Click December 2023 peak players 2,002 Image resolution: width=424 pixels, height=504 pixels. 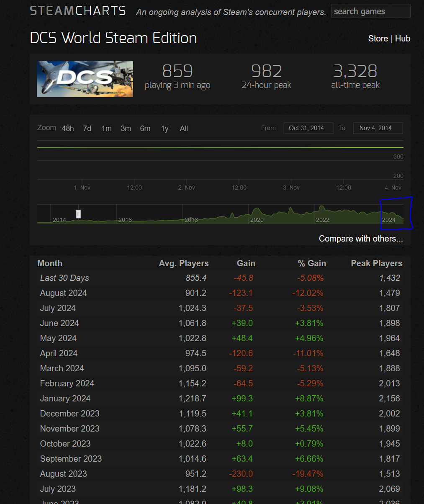(x=390, y=414)
